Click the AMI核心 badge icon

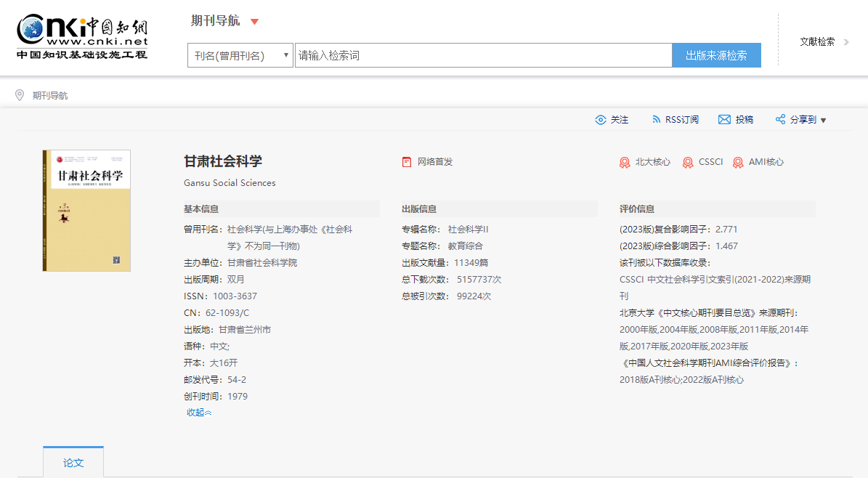click(x=738, y=162)
